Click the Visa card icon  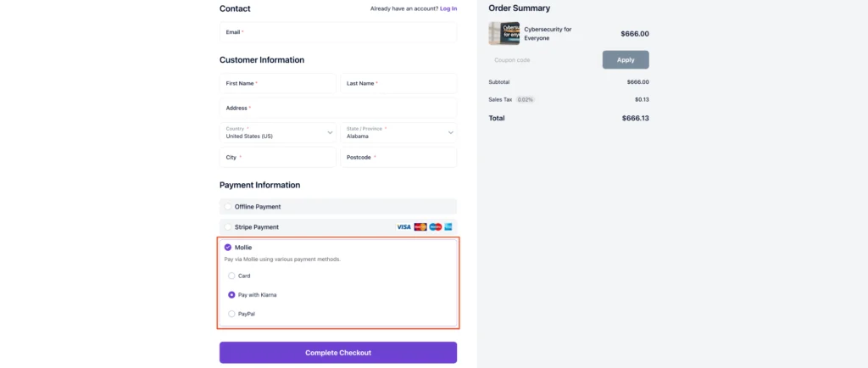pyautogui.click(x=403, y=226)
